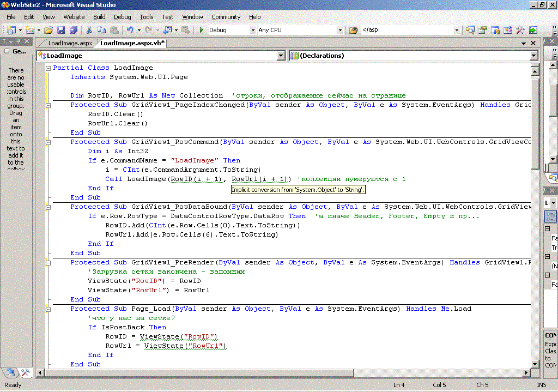Open the Build menu

click(x=99, y=17)
